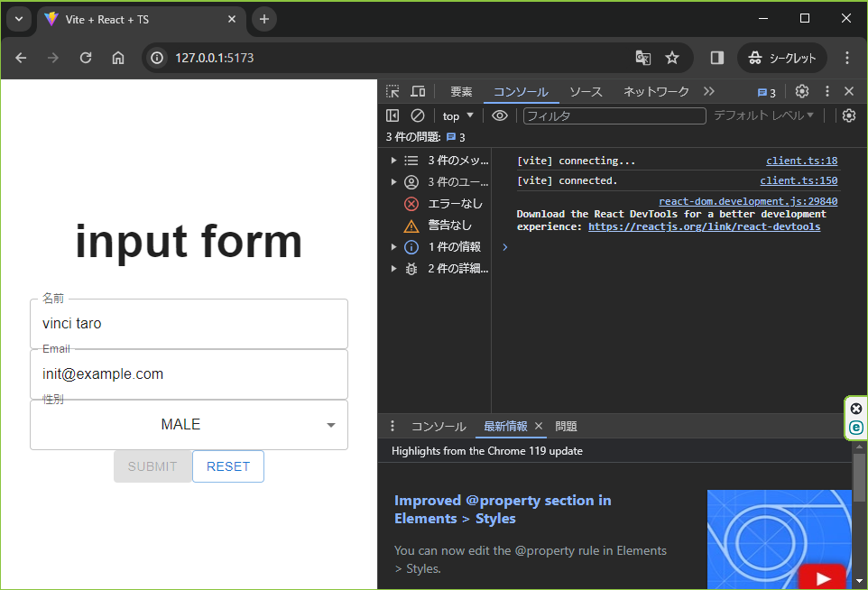This screenshot has width=868, height=590.
Task: Close the Vite + React + TS tab
Action: (231, 19)
